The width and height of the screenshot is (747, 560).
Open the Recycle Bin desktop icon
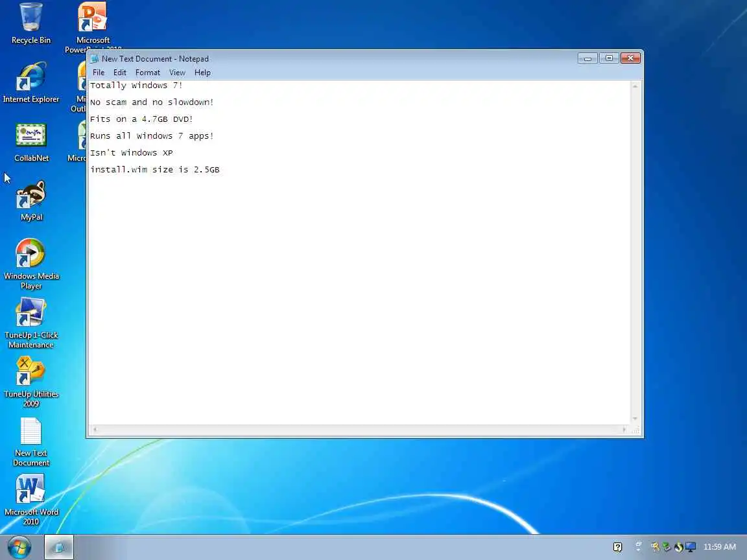pyautogui.click(x=31, y=24)
